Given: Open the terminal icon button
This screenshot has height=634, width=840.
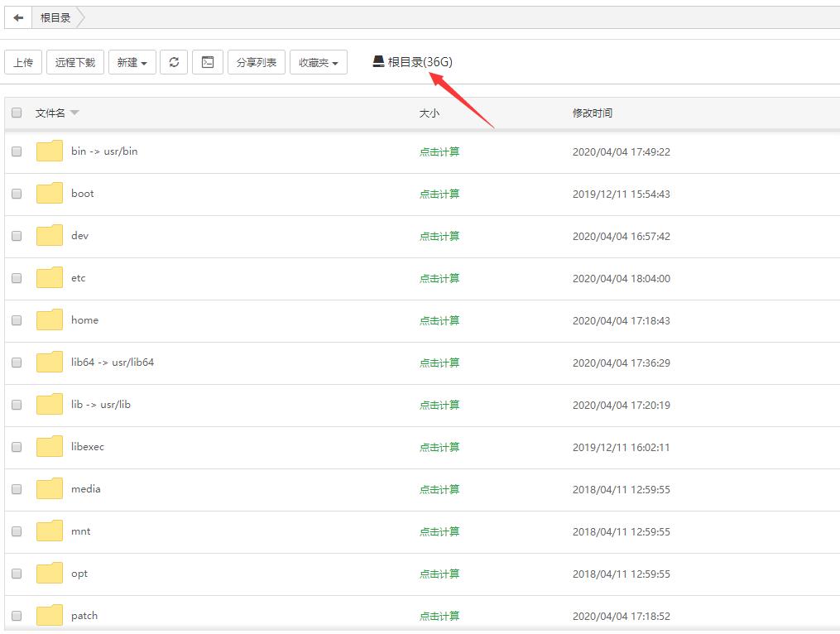Looking at the screenshot, I should pos(208,62).
